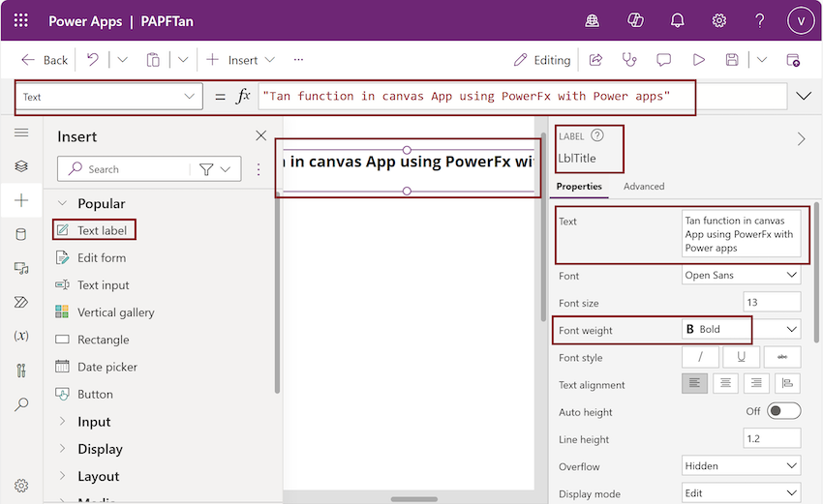Expand the Layout section

(x=62, y=476)
